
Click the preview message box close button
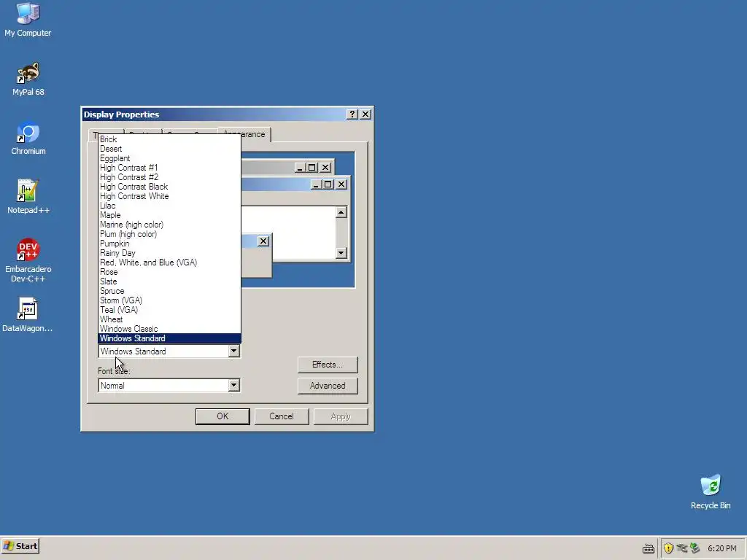(263, 241)
